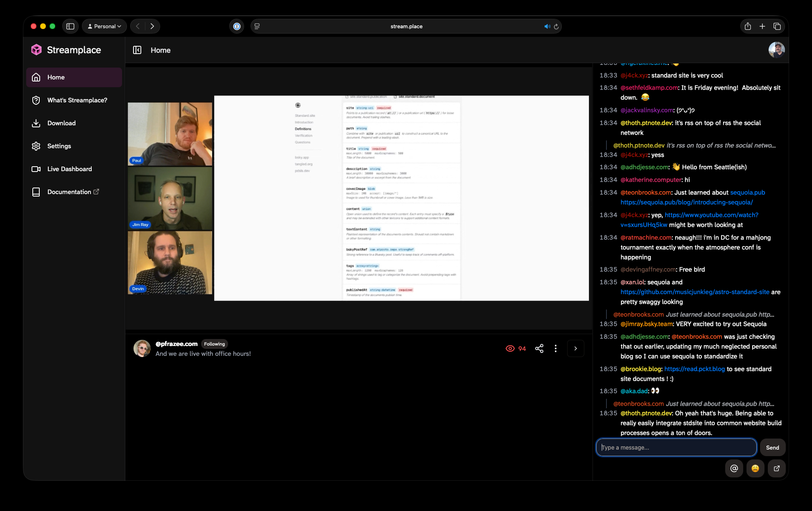
Task: Toggle Safari sidebar button
Action: coord(70,26)
